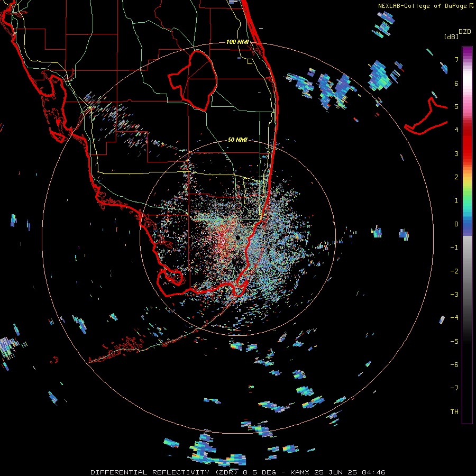Click the scale tick label -3
476x476 pixels.
click(x=454, y=294)
